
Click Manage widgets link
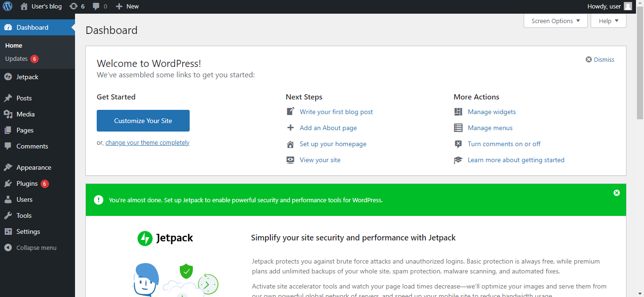click(x=492, y=112)
